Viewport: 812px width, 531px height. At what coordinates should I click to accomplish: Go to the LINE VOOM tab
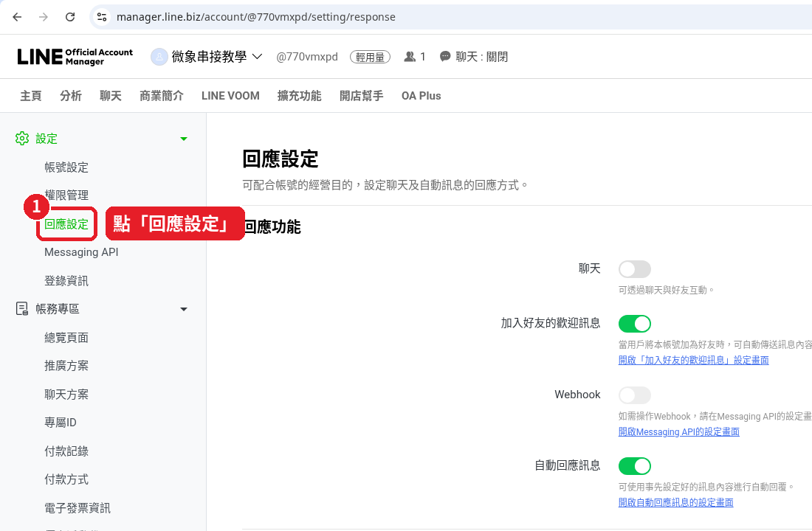(x=230, y=96)
